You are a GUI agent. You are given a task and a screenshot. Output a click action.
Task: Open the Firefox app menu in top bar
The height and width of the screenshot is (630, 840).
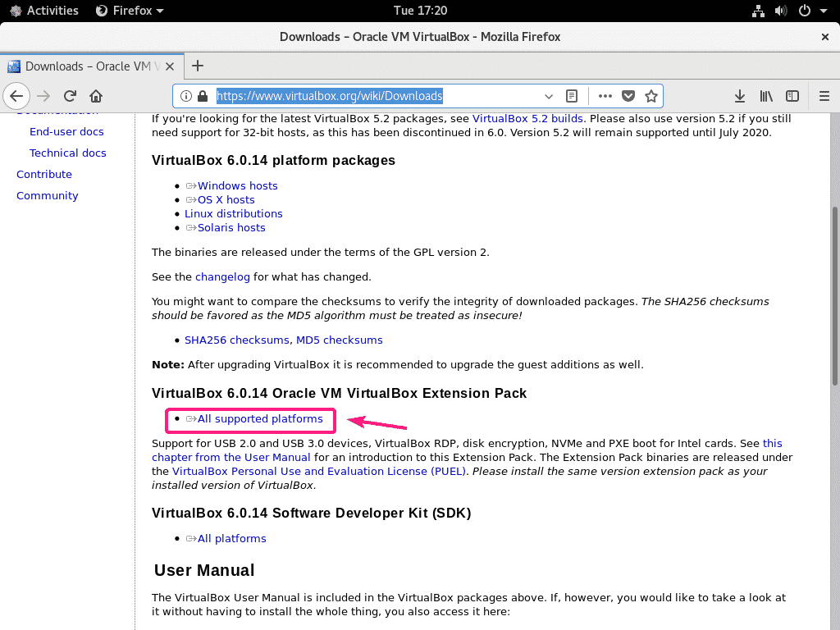coord(130,11)
